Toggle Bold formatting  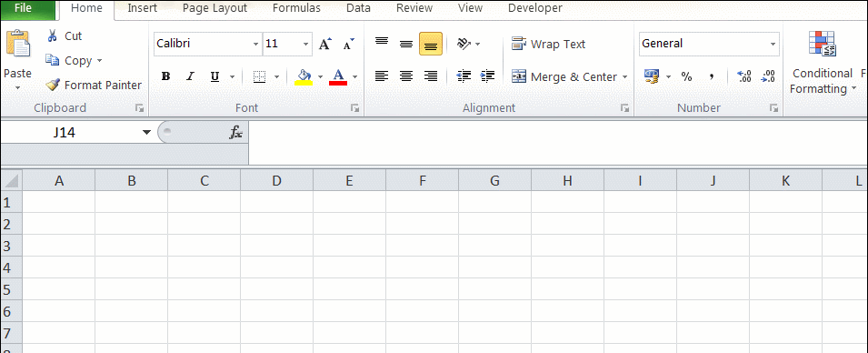(x=165, y=76)
